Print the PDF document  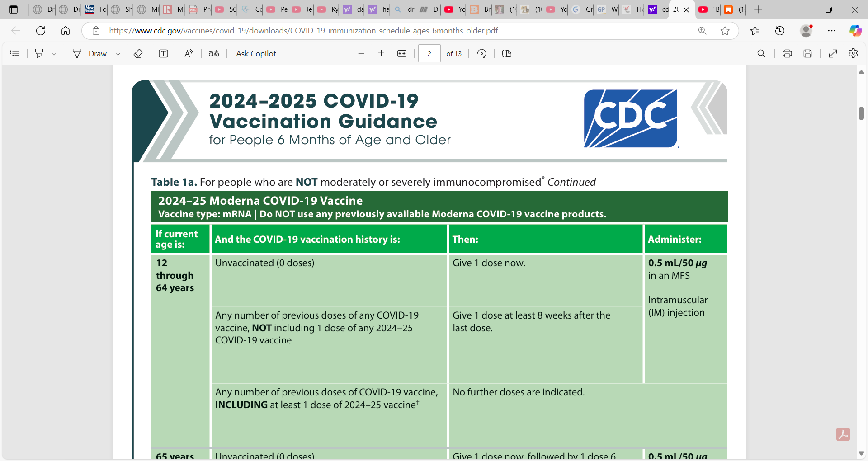click(787, 53)
